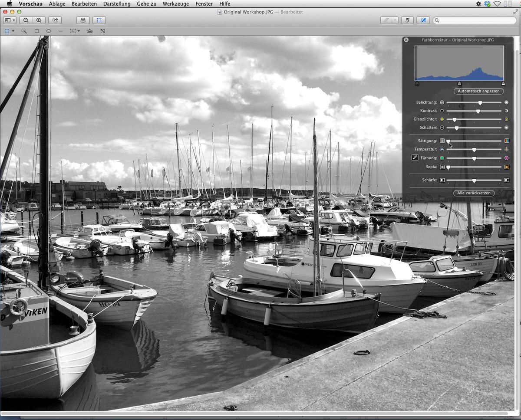This screenshot has width=521, height=420.
Task: Toggle the edit toolbar (pencil) button
Action: click(423, 20)
